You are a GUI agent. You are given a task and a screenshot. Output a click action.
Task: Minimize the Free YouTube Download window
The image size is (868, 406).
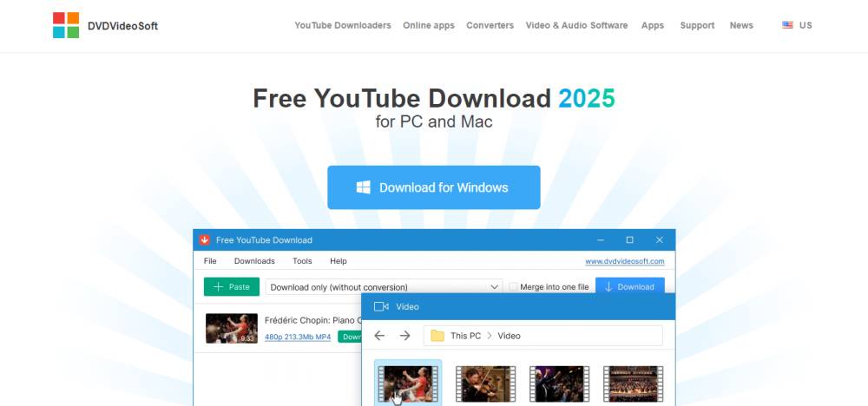601,240
